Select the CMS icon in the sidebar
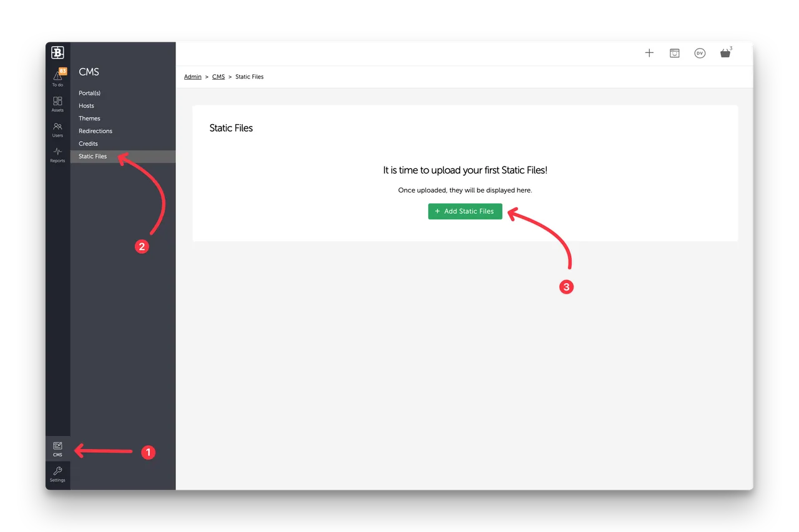799x532 pixels. click(57, 448)
